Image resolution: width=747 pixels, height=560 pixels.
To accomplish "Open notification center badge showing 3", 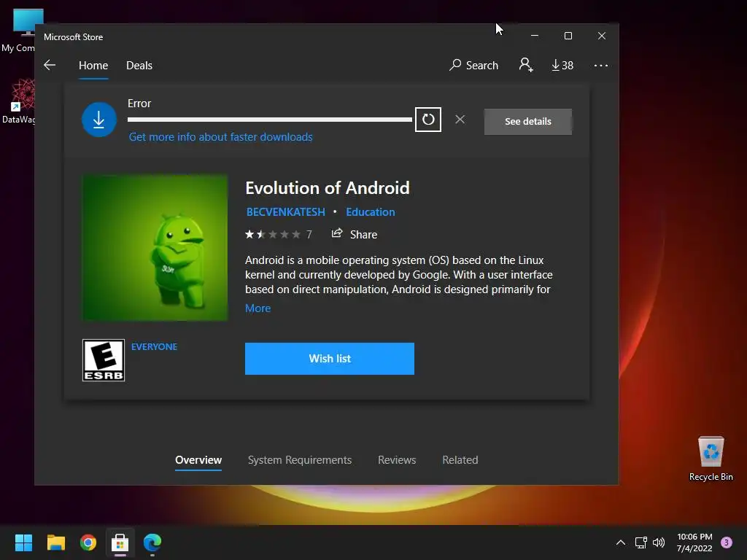I will 727,542.
